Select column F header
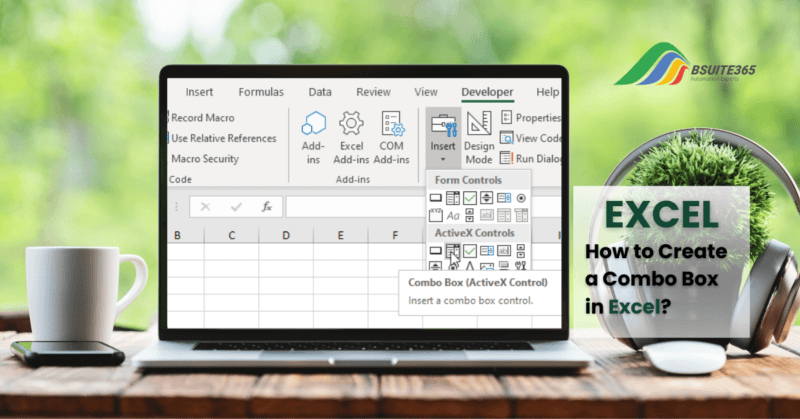This screenshot has height=419, width=800. 395,235
